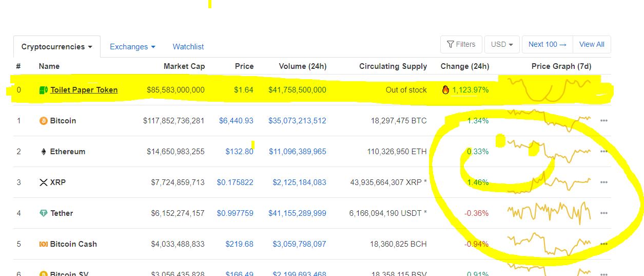The width and height of the screenshot is (644, 276).
Task: Click Bitcoin's price $6,440.93 link
Action: 236,121
